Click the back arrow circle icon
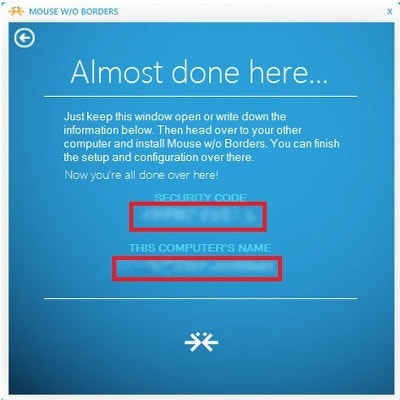400x400 pixels. pos(25,37)
